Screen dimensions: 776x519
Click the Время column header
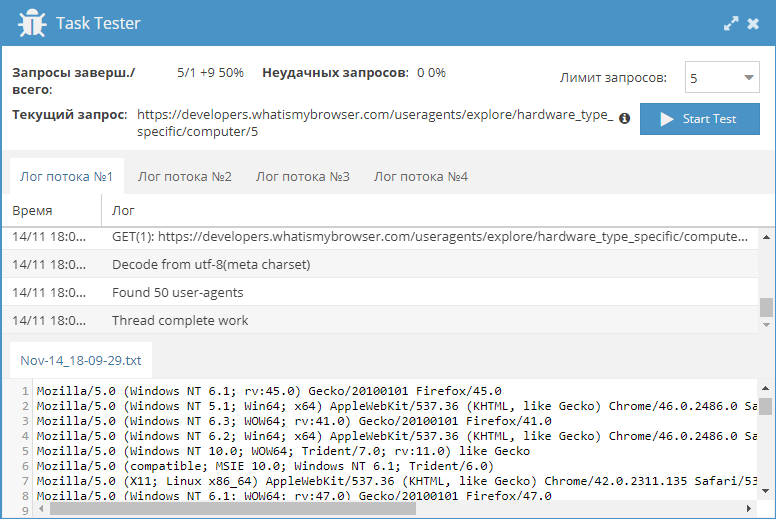[52, 211]
